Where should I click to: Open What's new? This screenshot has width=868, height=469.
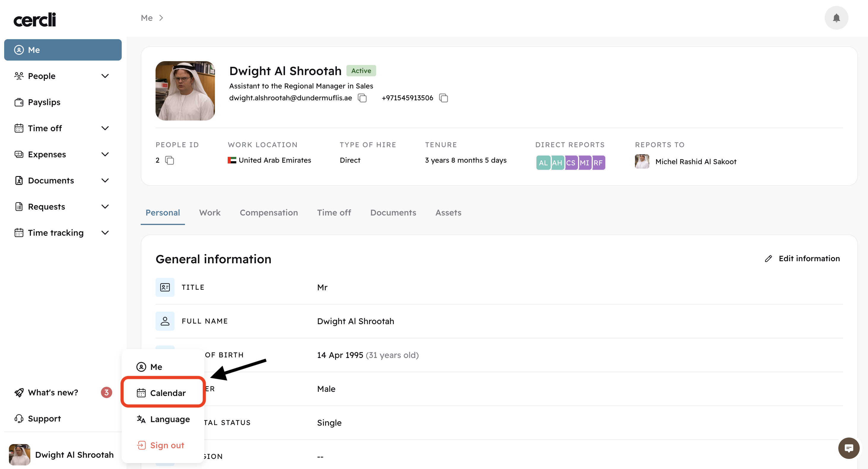pos(63,392)
